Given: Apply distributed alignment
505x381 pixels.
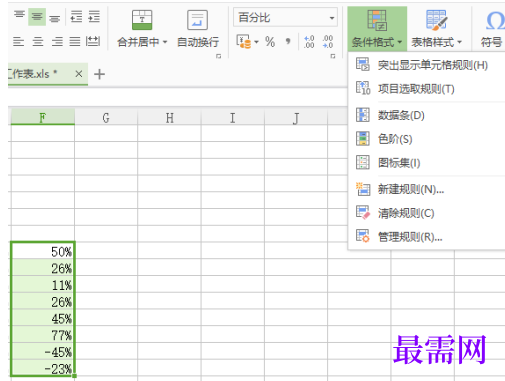Looking at the screenshot, I should (x=93, y=41).
